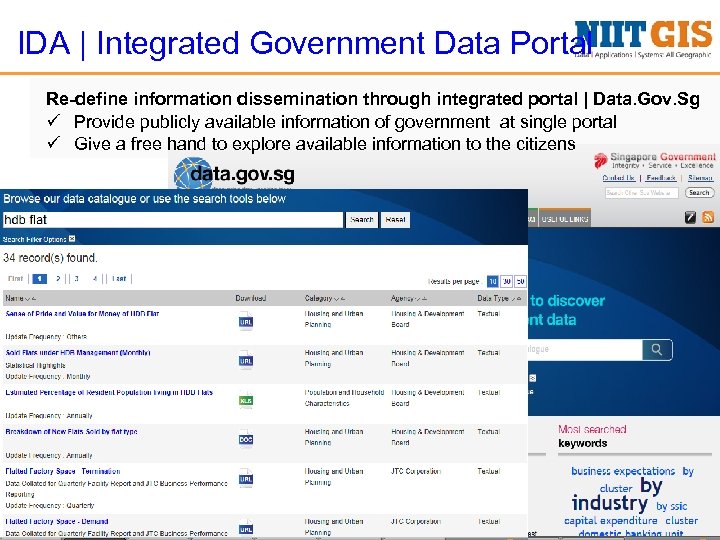The image size is (720, 540).
Task: Click the catalogue search field in blue banner
Action: (x=585, y=350)
